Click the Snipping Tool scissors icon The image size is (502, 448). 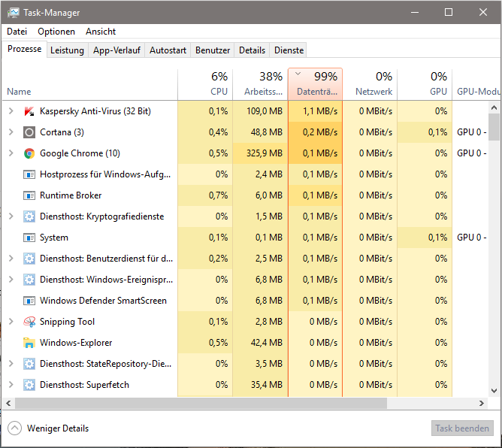pos(29,322)
